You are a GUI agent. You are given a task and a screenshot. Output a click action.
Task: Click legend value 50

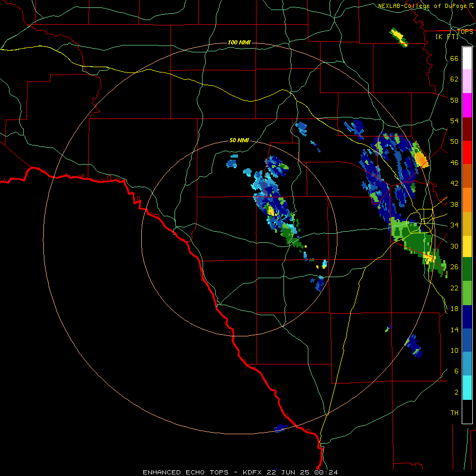coord(454,141)
